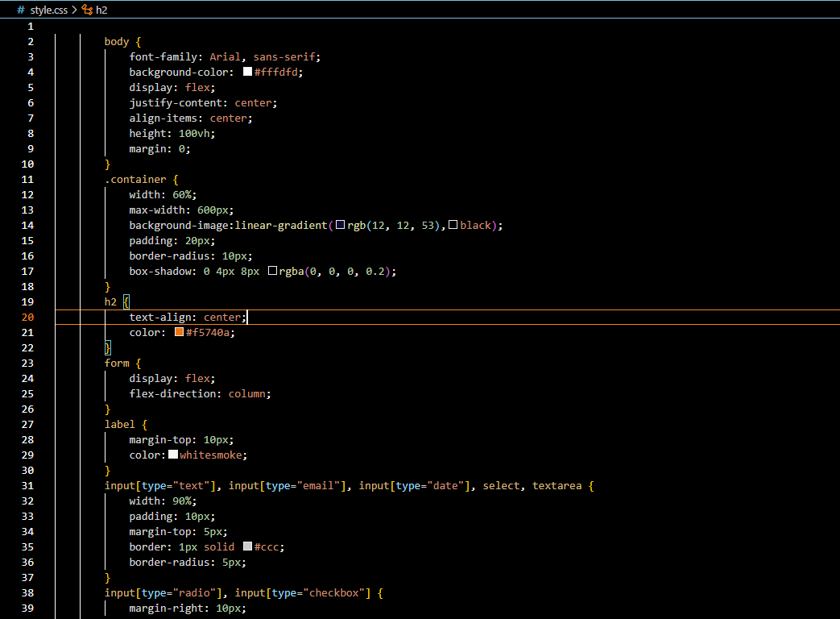This screenshot has height=619, width=840.
Task: Click the 'linear-gradient' function name
Action: (281, 226)
